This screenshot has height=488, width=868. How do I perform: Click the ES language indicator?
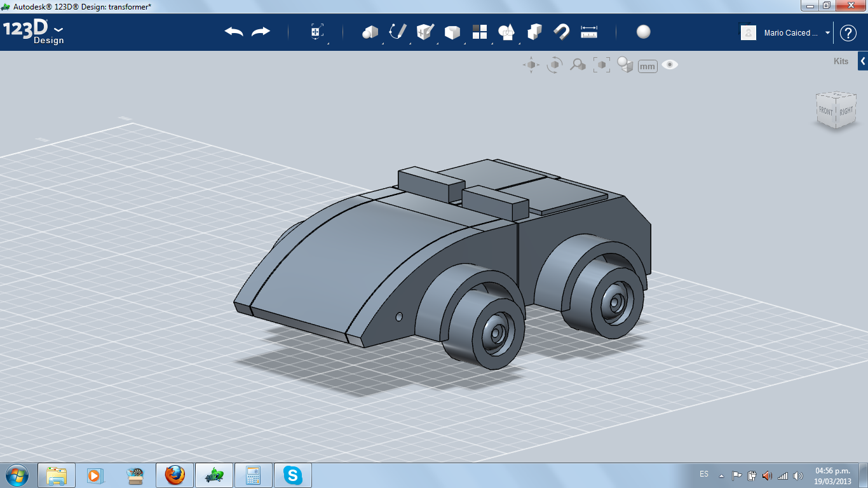click(704, 474)
